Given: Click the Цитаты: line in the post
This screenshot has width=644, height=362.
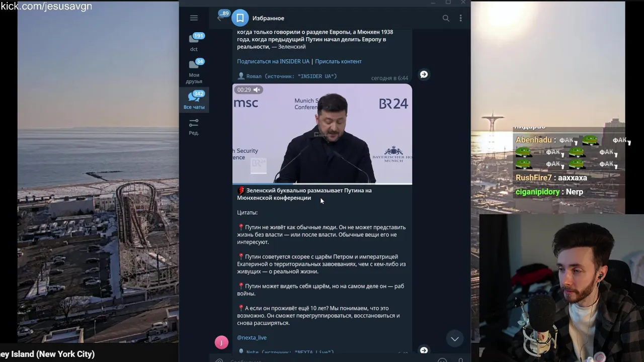Looking at the screenshot, I should [x=248, y=213].
